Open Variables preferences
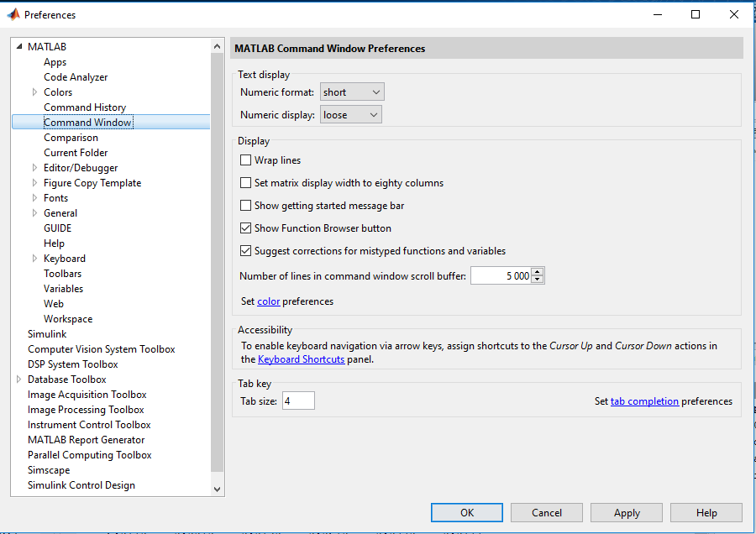 [63, 289]
